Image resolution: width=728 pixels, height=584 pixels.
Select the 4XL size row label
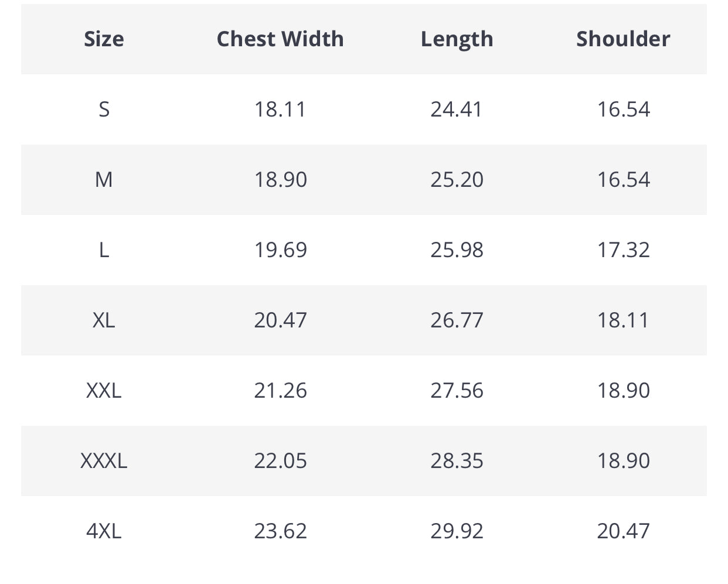[x=104, y=531]
